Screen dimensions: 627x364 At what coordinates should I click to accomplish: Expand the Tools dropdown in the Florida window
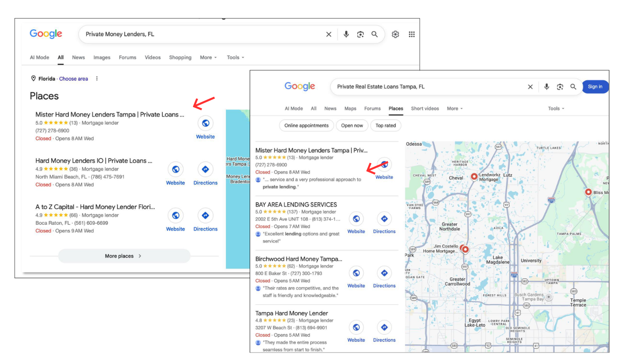[x=236, y=58]
